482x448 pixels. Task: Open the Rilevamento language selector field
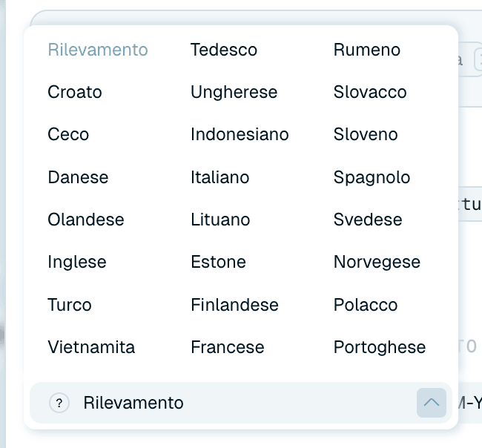(x=241, y=403)
